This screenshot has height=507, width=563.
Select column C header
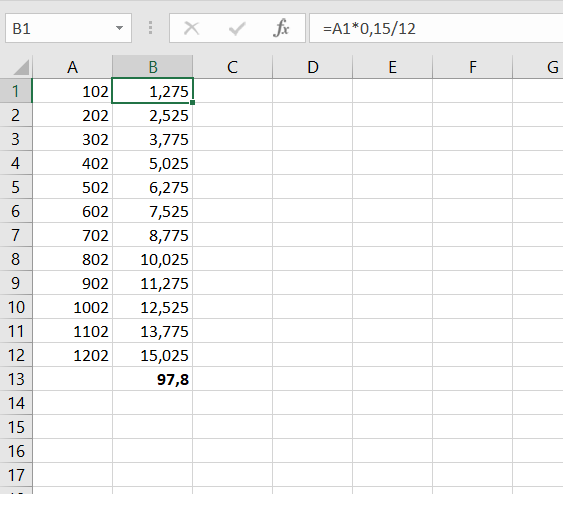(x=233, y=67)
